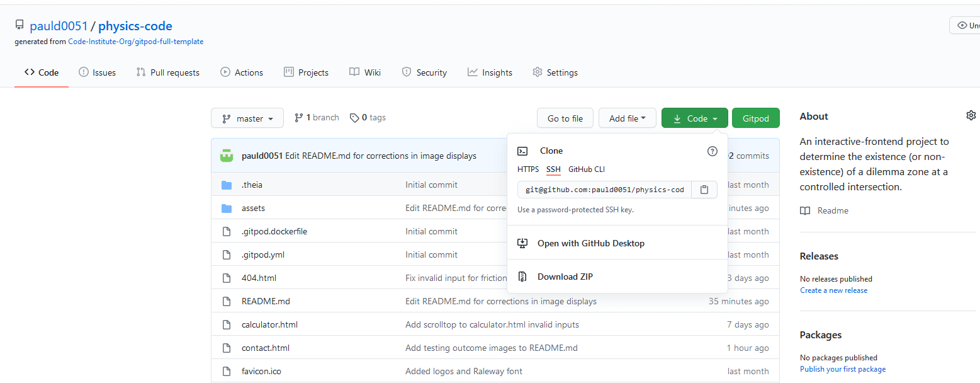
Task: Open the Issues tab
Action: point(98,72)
